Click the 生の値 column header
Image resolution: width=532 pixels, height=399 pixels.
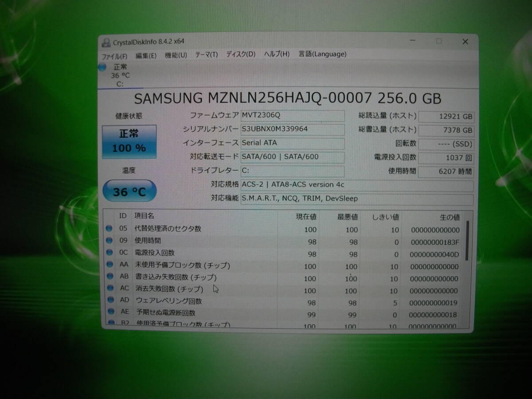pyautogui.click(x=449, y=218)
